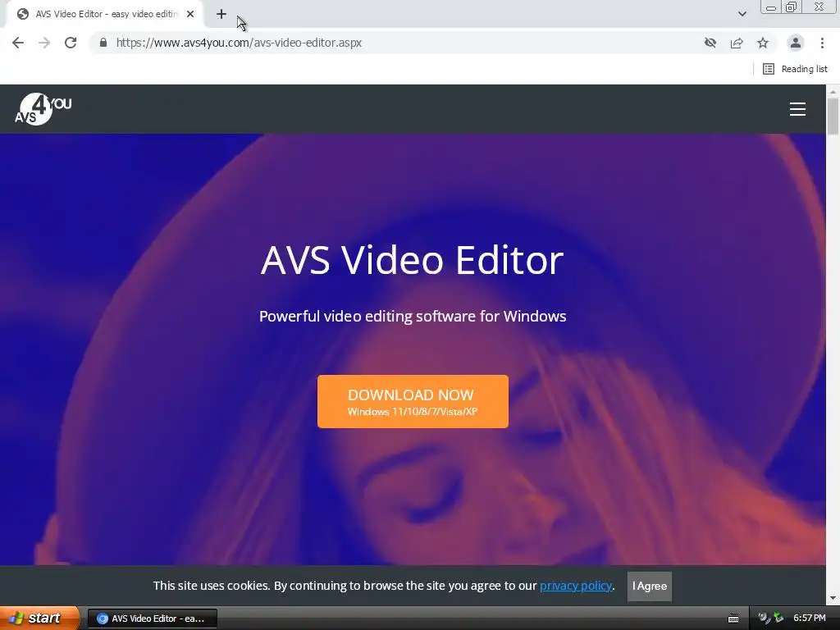Image resolution: width=840 pixels, height=630 pixels.
Task: Click the scrollbar down arrow
Action: (x=833, y=598)
